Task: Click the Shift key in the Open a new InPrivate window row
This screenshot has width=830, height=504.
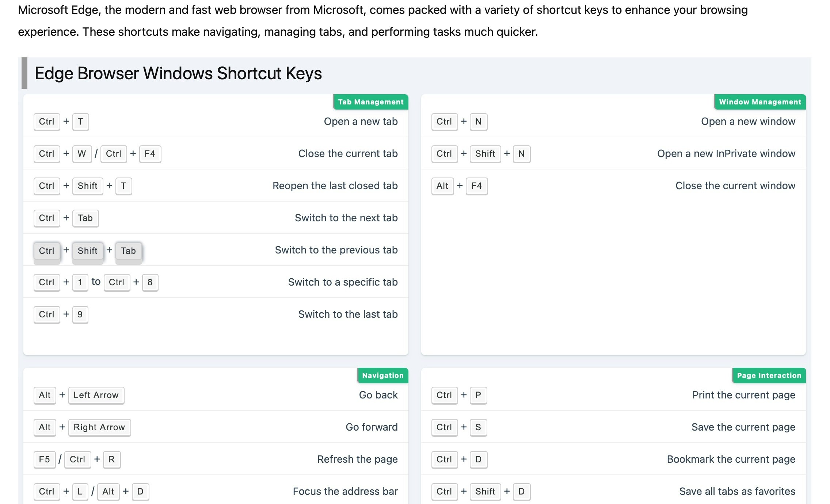Action: coord(485,154)
